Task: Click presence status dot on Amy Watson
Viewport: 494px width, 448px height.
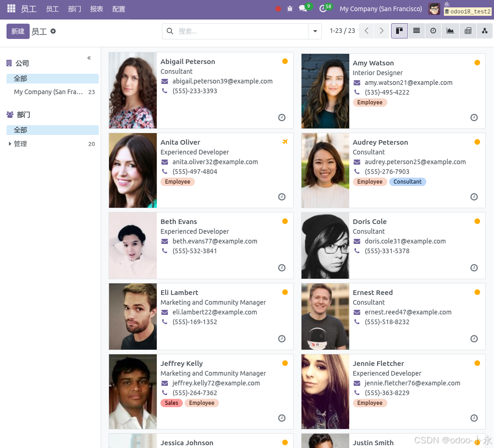Action: click(x=477, y=63)
